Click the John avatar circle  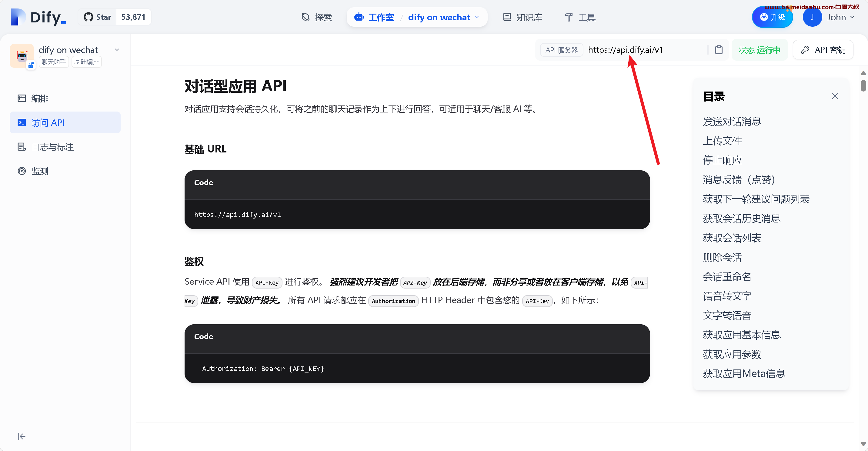812,17
